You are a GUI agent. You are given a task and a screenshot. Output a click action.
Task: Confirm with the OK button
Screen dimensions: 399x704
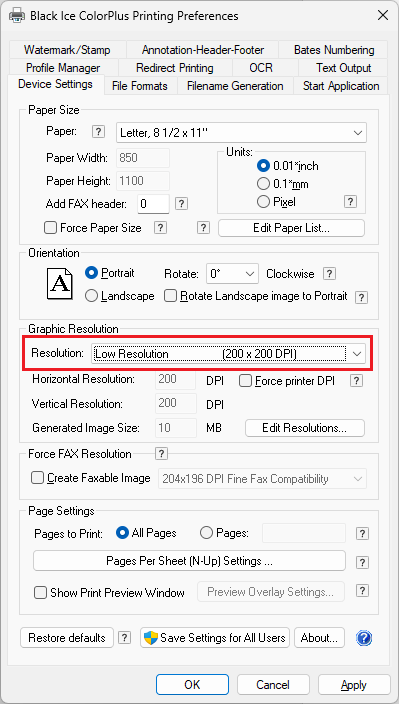192,684
